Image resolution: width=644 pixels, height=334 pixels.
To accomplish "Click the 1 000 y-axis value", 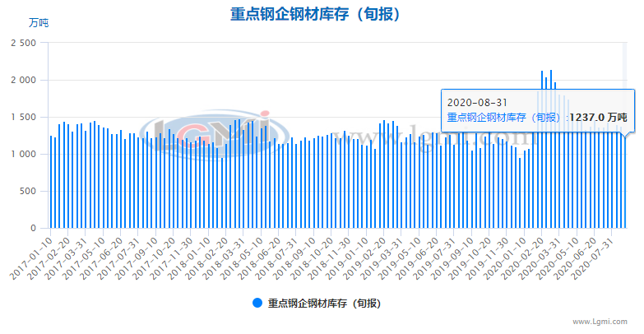I will (23, 154).
